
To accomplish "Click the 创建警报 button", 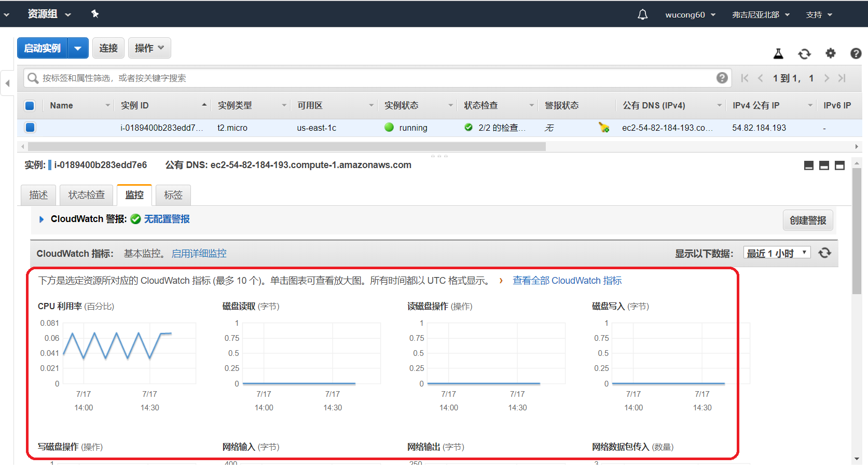I will tap(807, 220).
